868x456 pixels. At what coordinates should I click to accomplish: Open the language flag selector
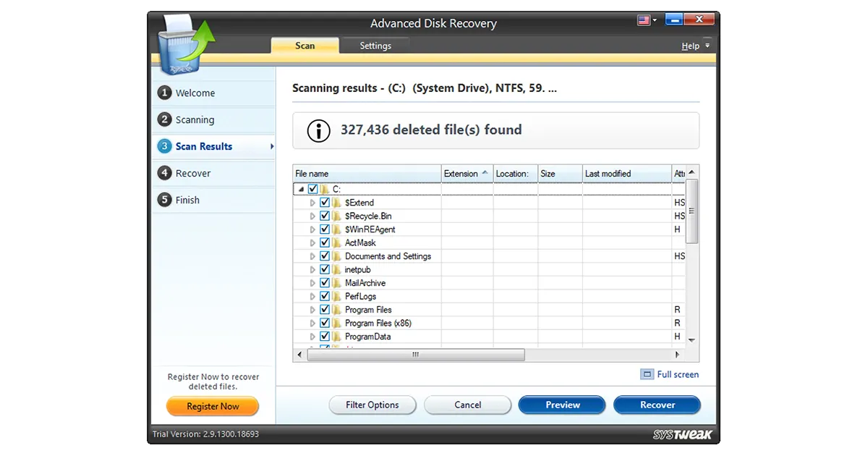coord(647,20)
